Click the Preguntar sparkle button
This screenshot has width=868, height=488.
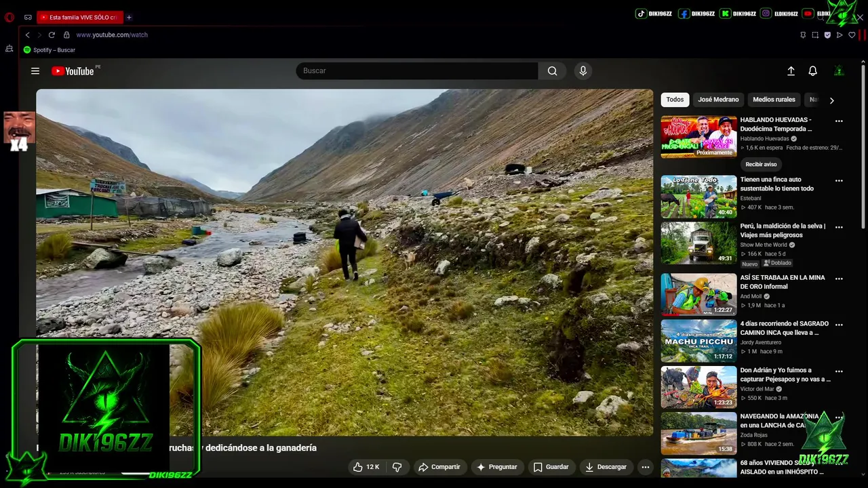[497, 467]
